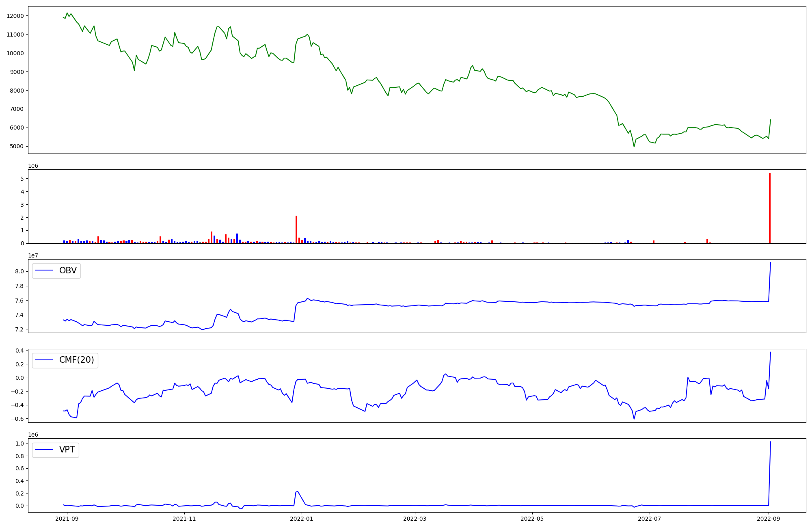Click the VPT legend label
The height and width of the screenshot is (528, 812).
click(x=67, y=450)
